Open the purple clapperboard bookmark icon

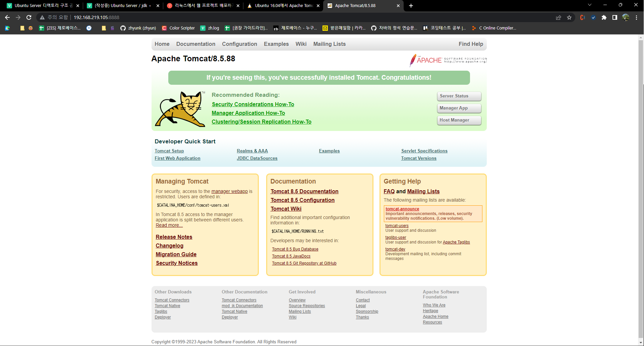coord(113,28)
